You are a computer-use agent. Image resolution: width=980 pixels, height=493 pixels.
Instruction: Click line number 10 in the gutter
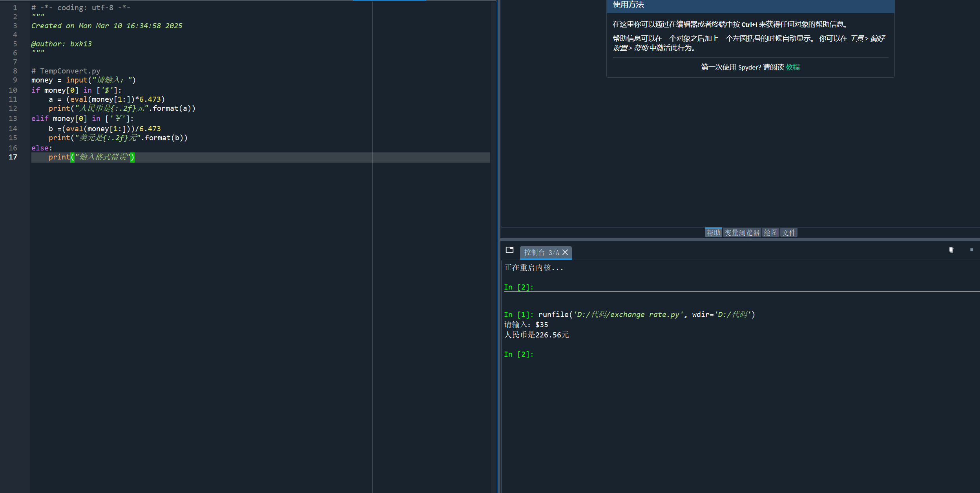click(x=13, y=90)
